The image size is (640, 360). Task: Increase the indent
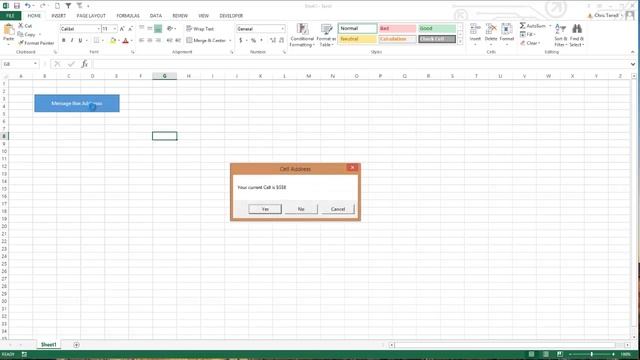tap(178, 40)
